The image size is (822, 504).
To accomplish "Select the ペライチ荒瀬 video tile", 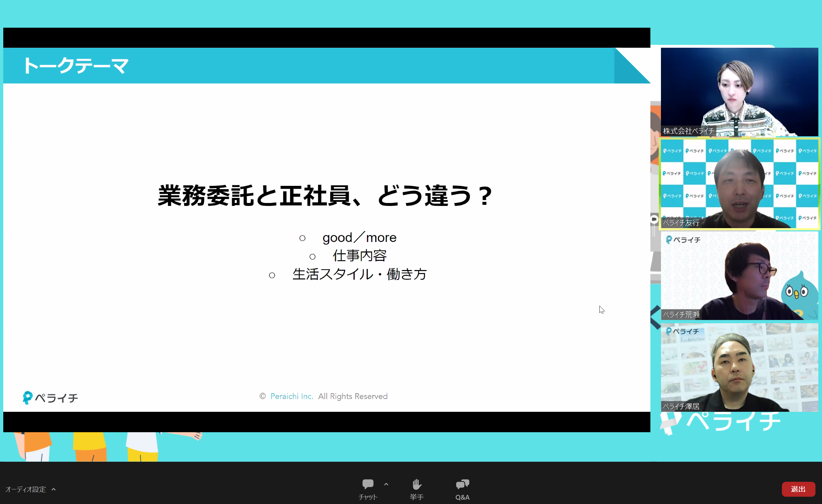I will pyautogui.click(x=739, y=276).
